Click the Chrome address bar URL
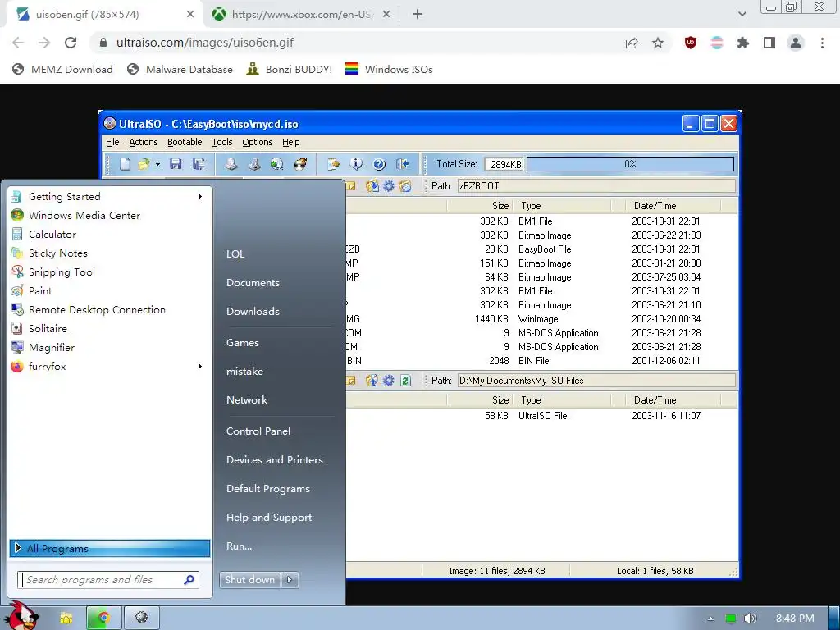Screen dimensions: 840x630 204,43
